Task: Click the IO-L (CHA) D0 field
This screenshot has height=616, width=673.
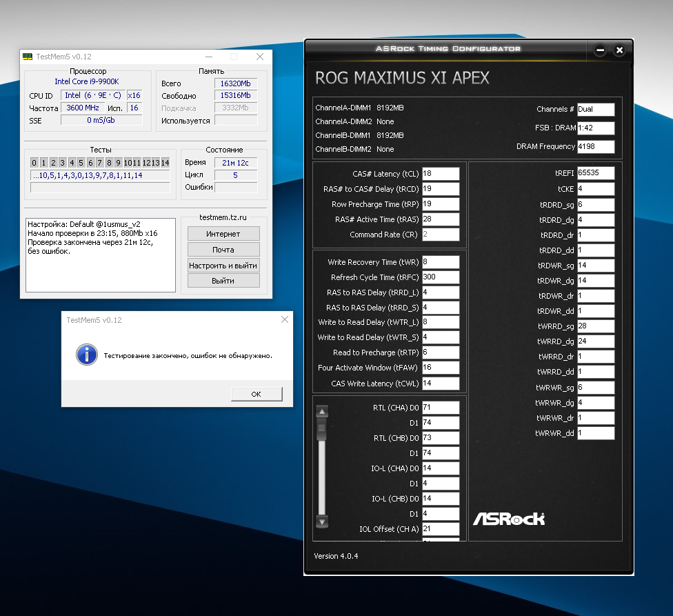Action: [x=441, y=468]
